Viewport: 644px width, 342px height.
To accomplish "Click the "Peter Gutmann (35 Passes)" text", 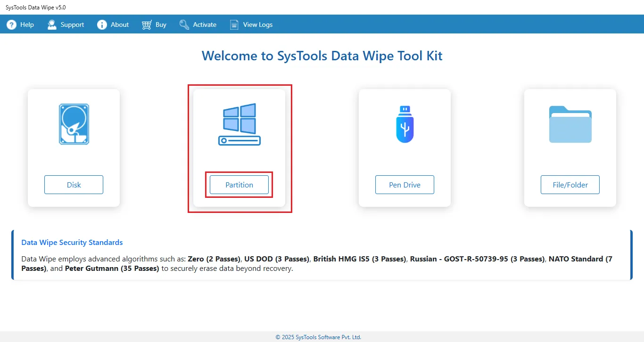I will (x=112, y=269).
